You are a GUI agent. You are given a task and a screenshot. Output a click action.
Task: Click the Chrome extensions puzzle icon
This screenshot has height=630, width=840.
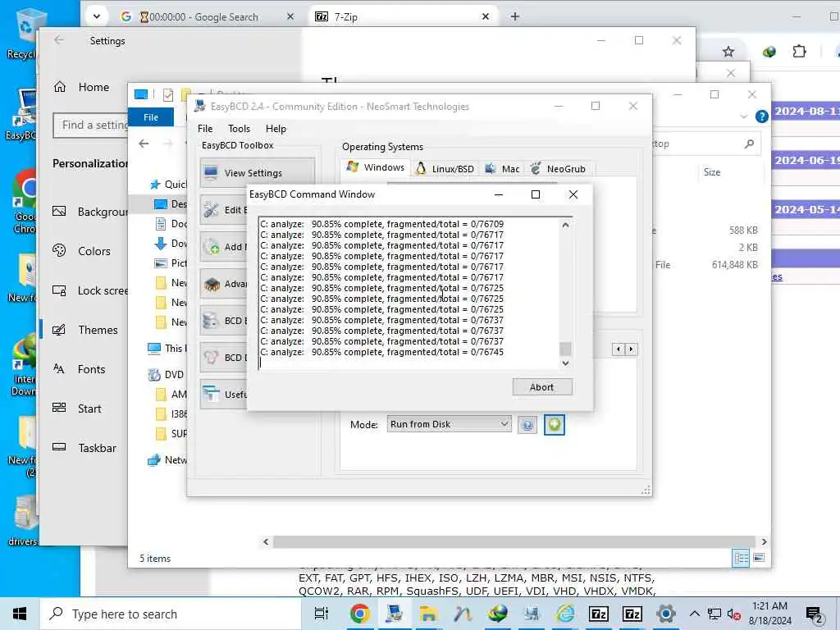pyautogui.click(x=799, y=52)
